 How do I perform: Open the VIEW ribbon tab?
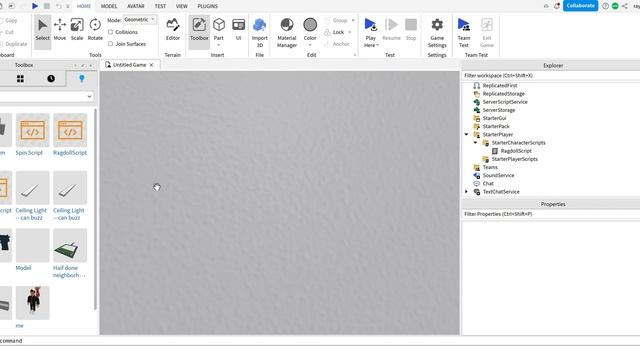(x=182, y=6)
